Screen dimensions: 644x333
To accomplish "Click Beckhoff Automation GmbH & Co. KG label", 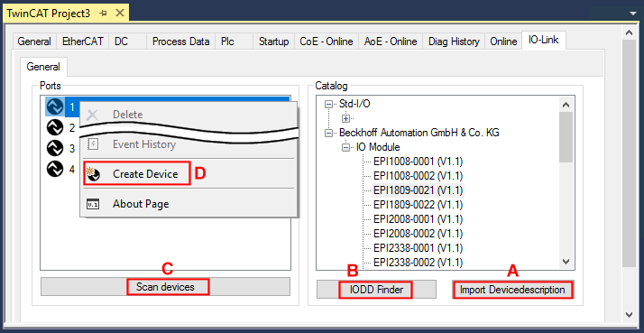I will click(419, 133).
